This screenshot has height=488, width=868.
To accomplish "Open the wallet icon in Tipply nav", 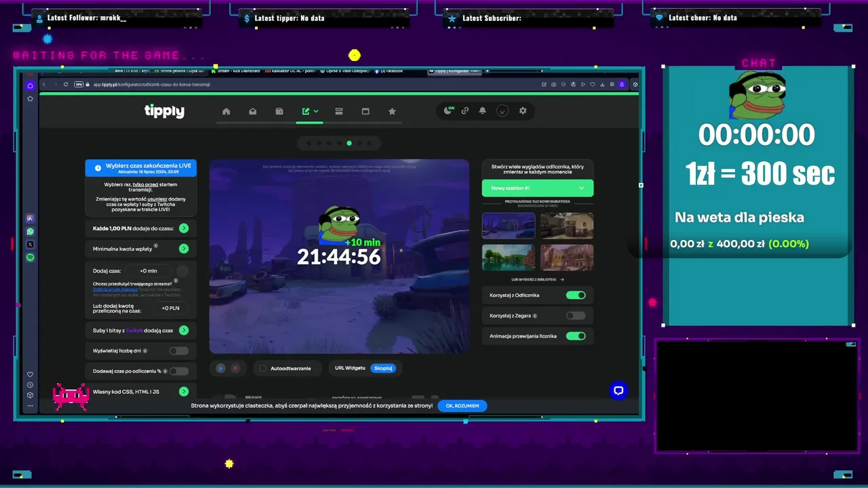I will pyautogui.click(x=279, y=111).
